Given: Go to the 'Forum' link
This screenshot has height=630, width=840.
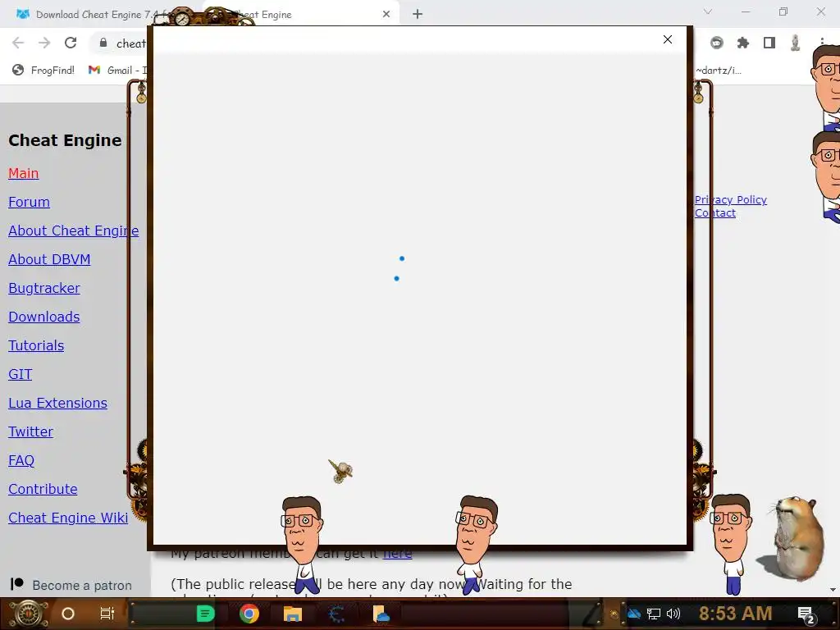Looking at the screenshot, I should coord(29,202).
